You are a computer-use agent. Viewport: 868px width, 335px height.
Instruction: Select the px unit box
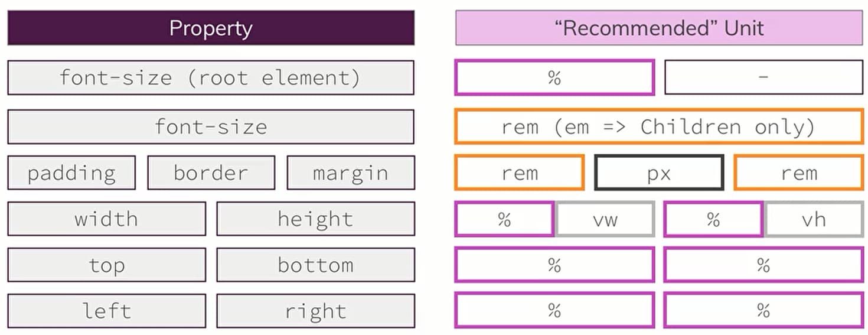[x=659, y=173]
